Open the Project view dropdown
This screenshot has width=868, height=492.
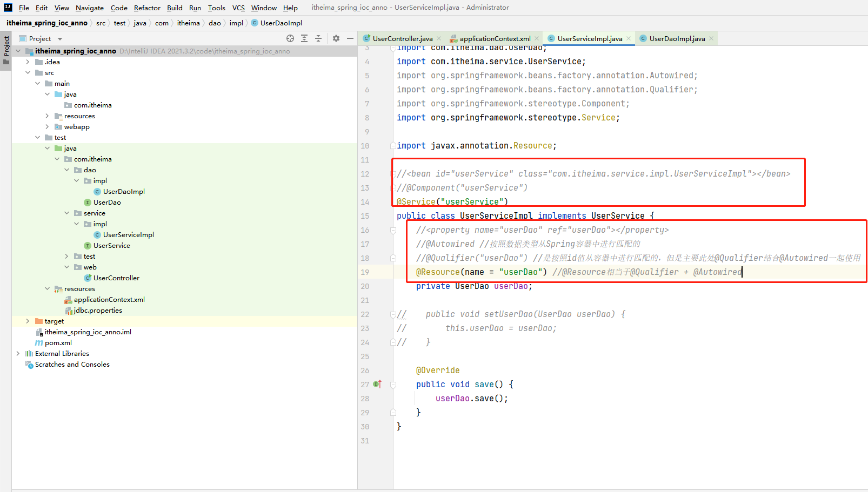click(60, 39)
